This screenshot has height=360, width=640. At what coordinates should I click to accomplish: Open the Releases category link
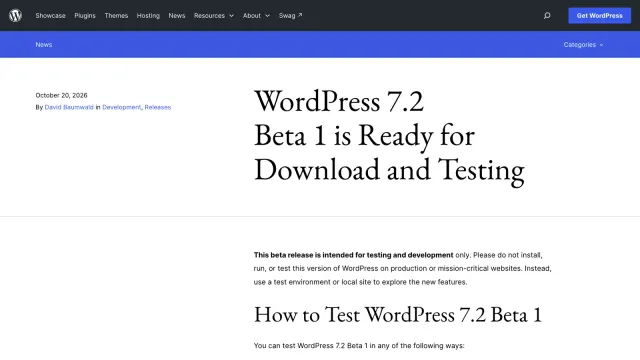point(158,107)
